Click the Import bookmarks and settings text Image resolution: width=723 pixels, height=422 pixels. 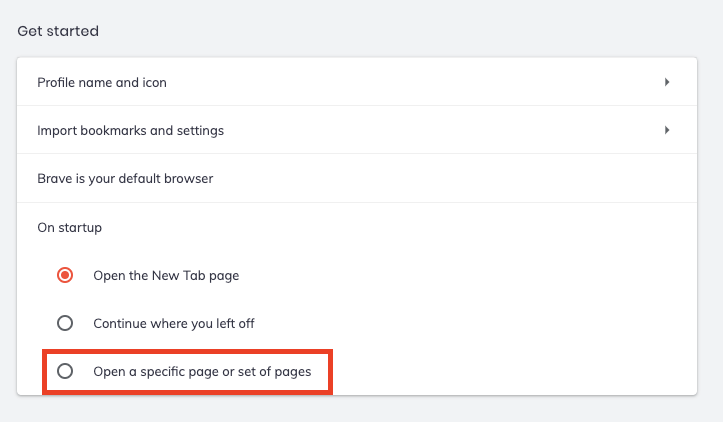point(130,130)
